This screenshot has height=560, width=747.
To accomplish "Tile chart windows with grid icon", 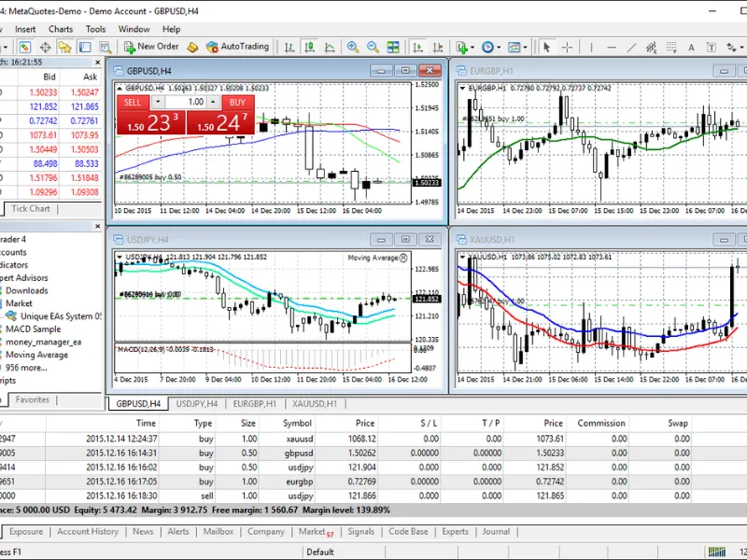I will pyautogui.click(x=393, y=48).
